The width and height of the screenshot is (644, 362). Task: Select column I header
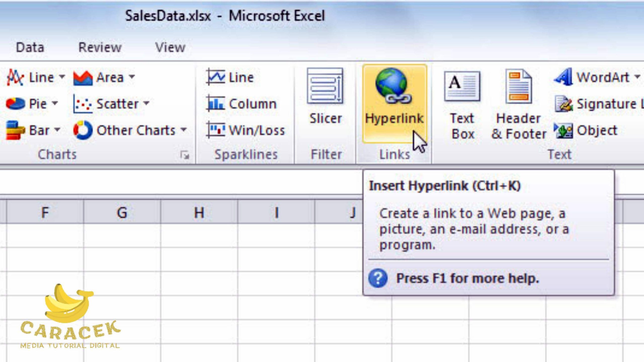(x=276, y=212)
